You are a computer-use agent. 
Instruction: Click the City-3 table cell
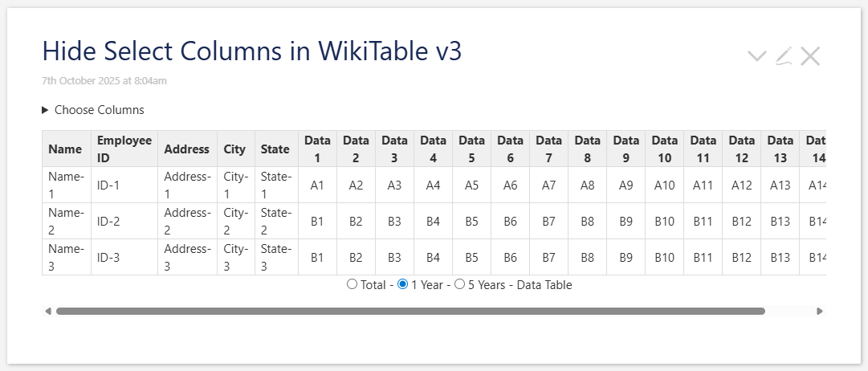tap(235, 257)
